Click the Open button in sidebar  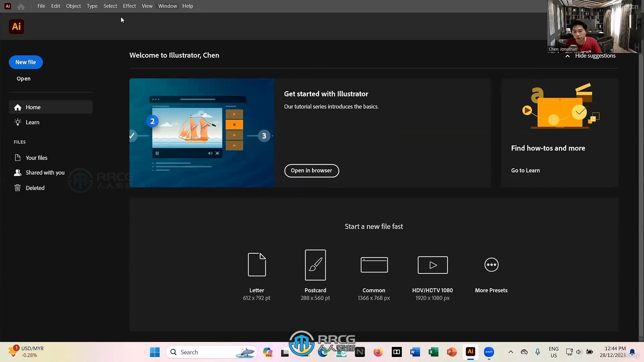click(x=23, y=79)
